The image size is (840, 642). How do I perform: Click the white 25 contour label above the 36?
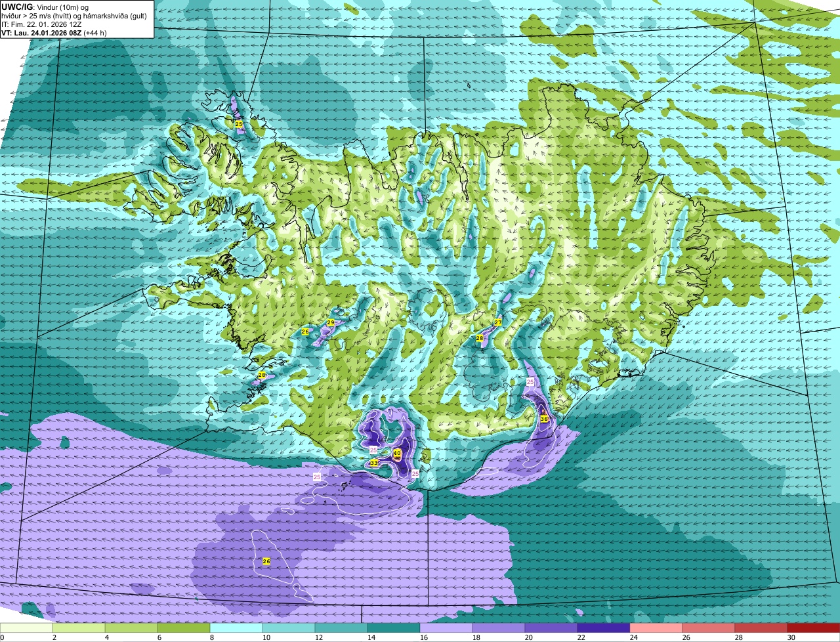(530, 381)
